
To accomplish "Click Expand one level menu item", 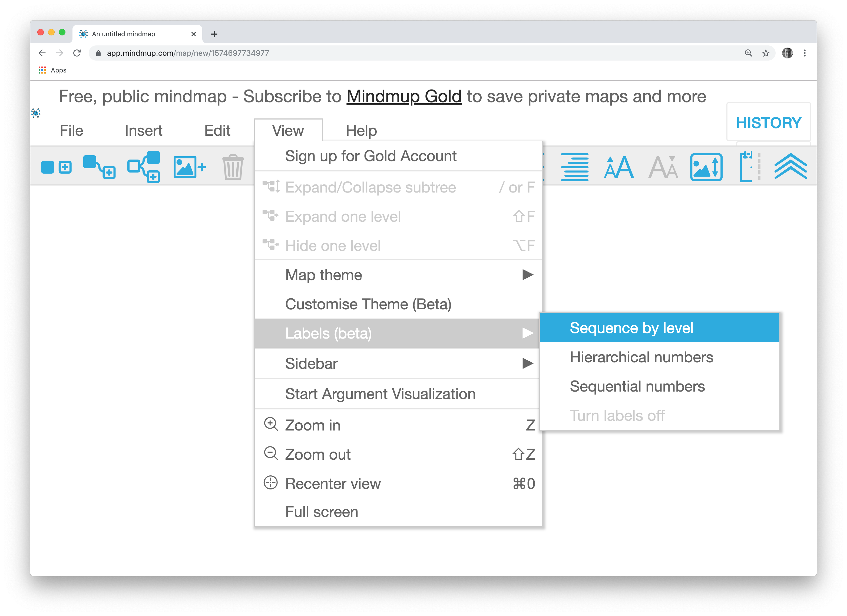I will coord(398,216).
